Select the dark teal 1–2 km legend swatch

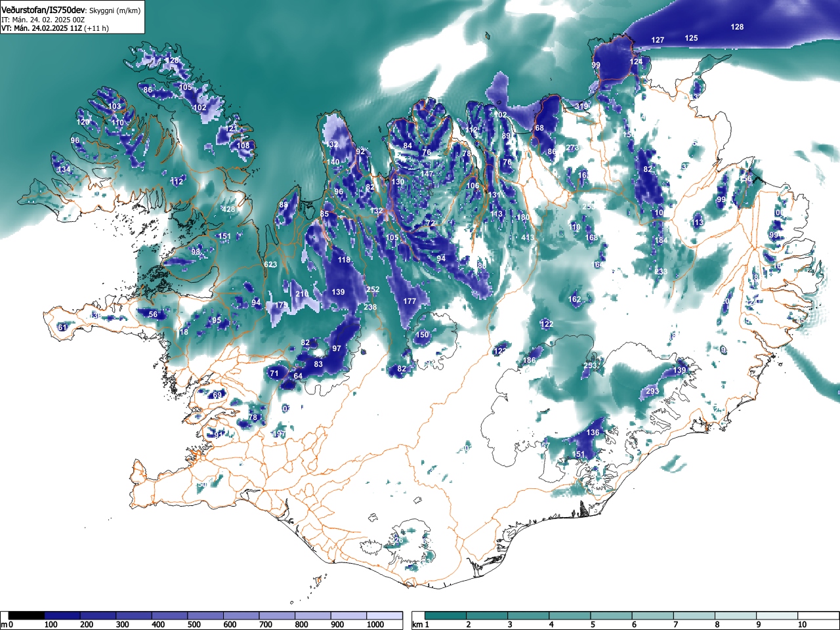[x=446, y=616]
